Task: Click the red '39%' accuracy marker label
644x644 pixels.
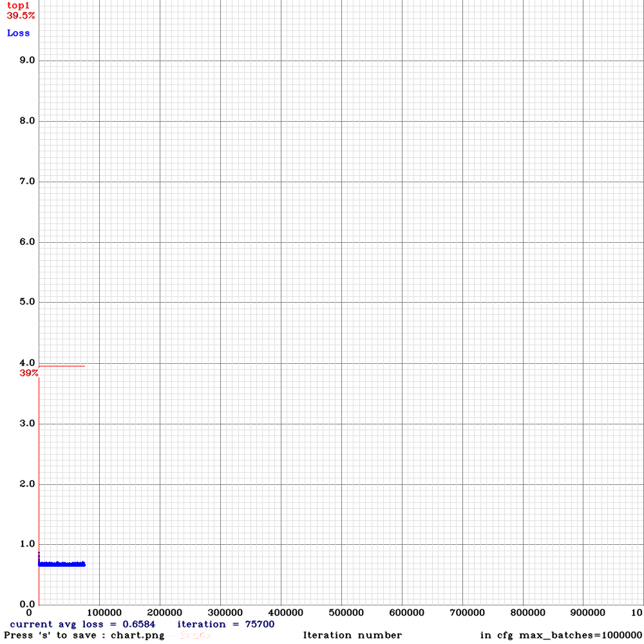Action: click(29, 373)
